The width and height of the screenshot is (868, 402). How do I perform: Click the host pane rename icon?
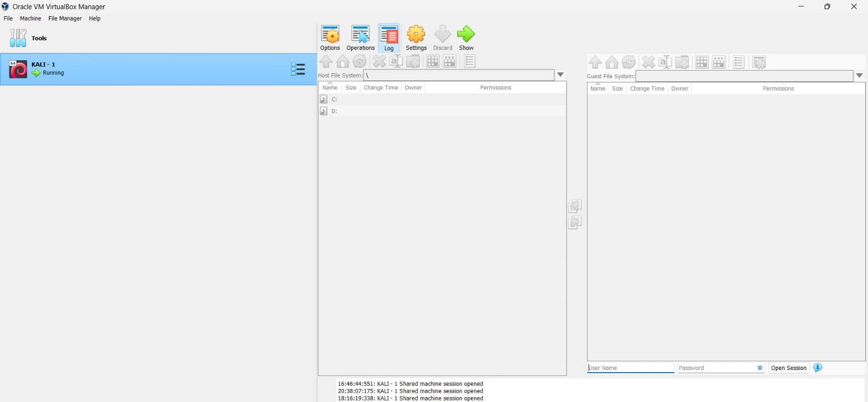tap(396, 61)
